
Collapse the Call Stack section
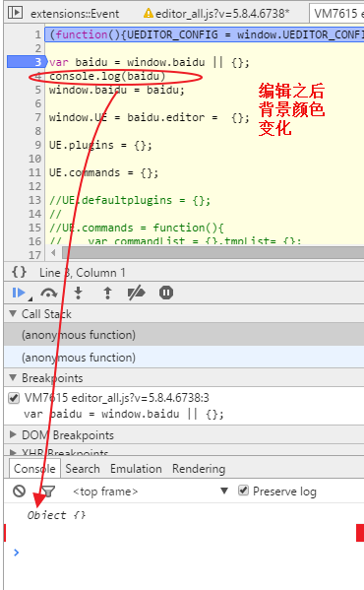(x=13, y=313)
